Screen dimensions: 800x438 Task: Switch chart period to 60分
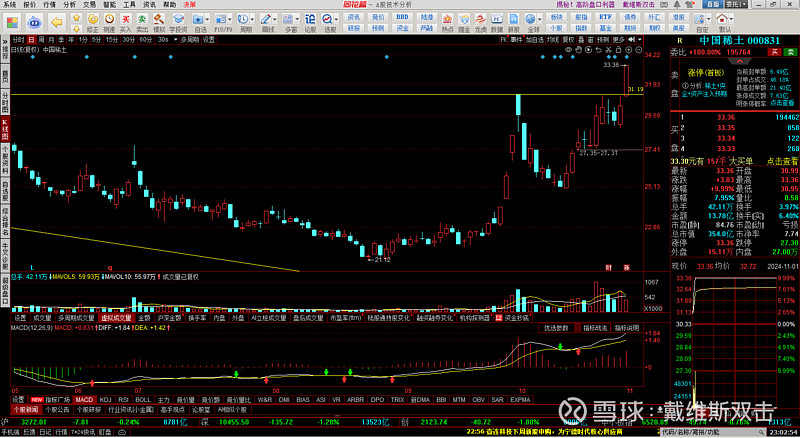[x=146, y=39]
